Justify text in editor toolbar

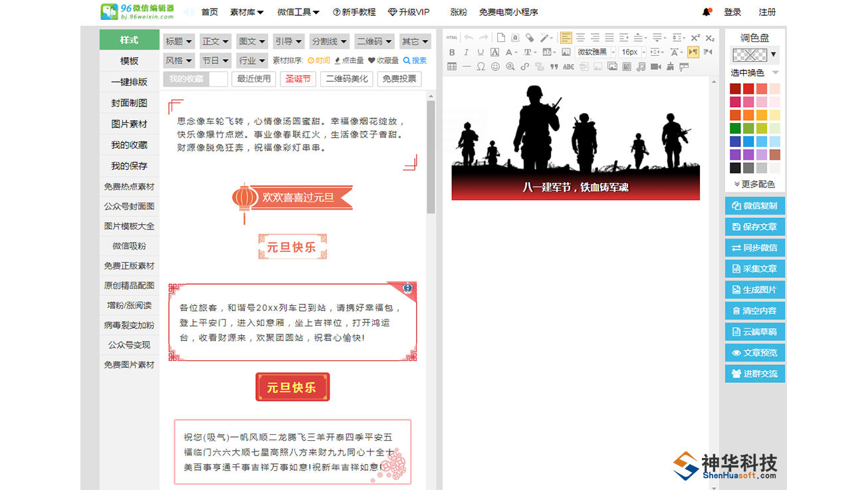tap(609, 38)
